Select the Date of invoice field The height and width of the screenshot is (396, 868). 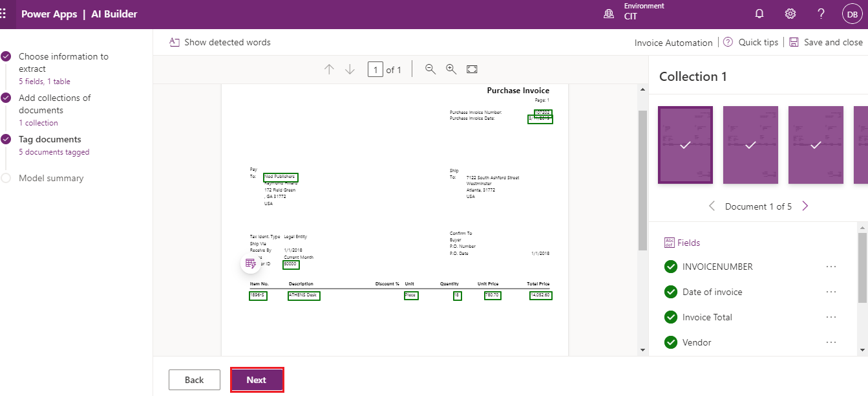[712, 292]
